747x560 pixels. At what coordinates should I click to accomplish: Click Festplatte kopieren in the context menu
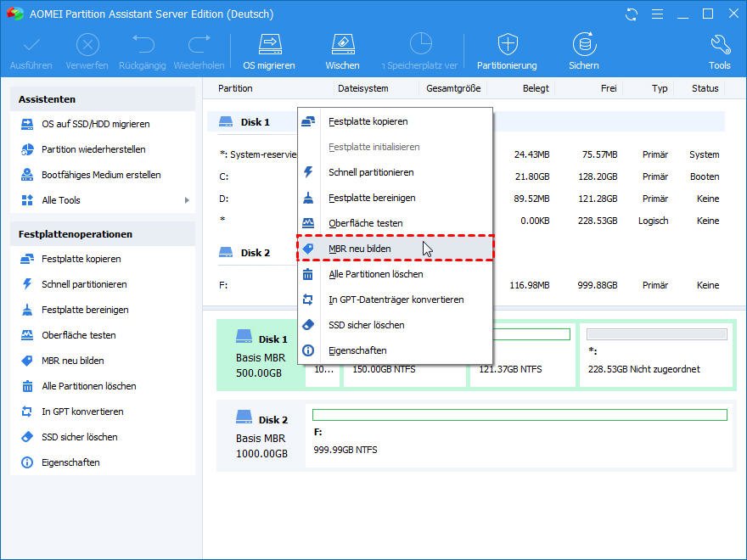pos(368,121)
